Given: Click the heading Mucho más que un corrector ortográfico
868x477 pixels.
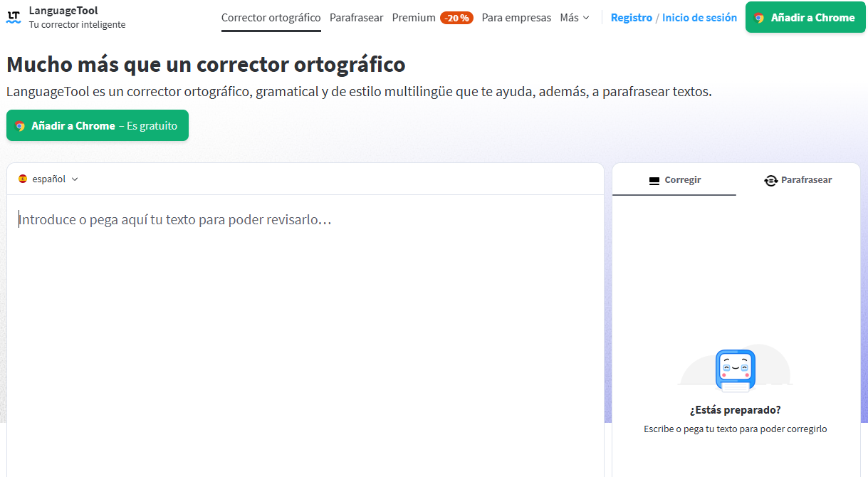Looking at the screenshot, I should 206,65.
